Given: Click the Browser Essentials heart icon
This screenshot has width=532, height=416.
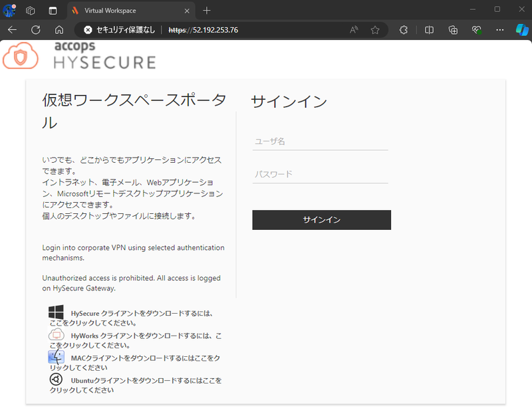Looking at the screenshot, I should click(476, 30).
